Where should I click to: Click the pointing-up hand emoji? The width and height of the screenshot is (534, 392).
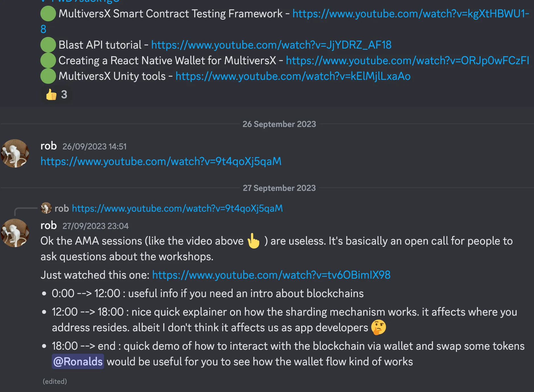click(253, 241)
